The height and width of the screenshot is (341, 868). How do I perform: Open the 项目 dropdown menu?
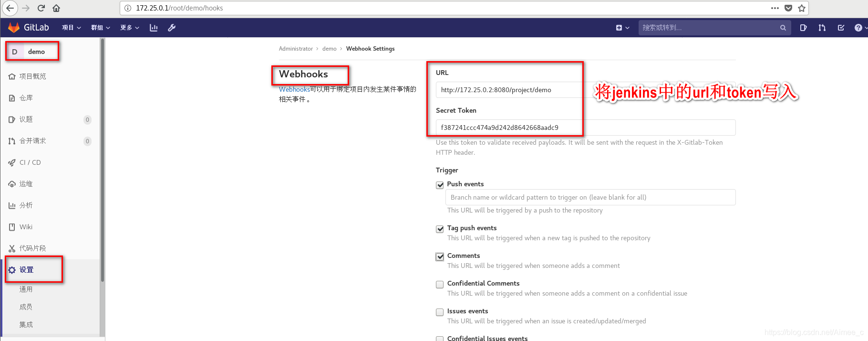click(x=72, y=28)
